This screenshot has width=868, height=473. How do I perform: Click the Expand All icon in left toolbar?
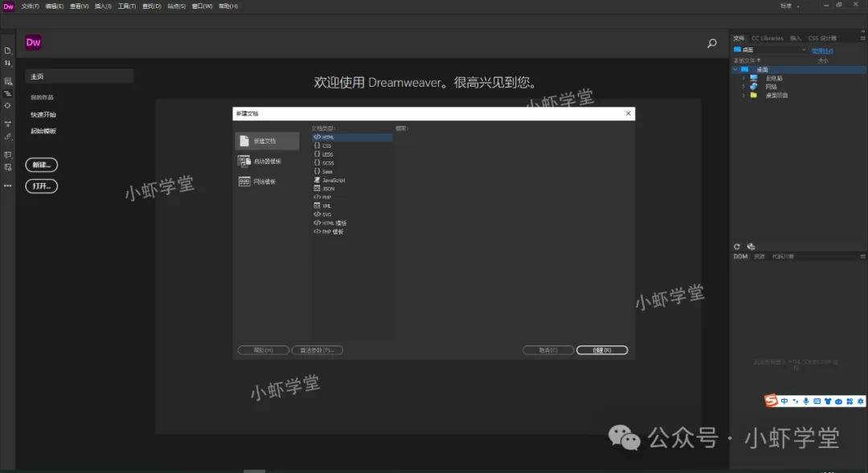coord(8,124)
